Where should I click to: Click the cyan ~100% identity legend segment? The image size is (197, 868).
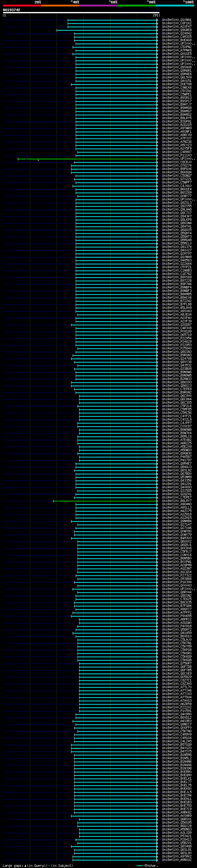pyautogui.click(x=175, y=6)
